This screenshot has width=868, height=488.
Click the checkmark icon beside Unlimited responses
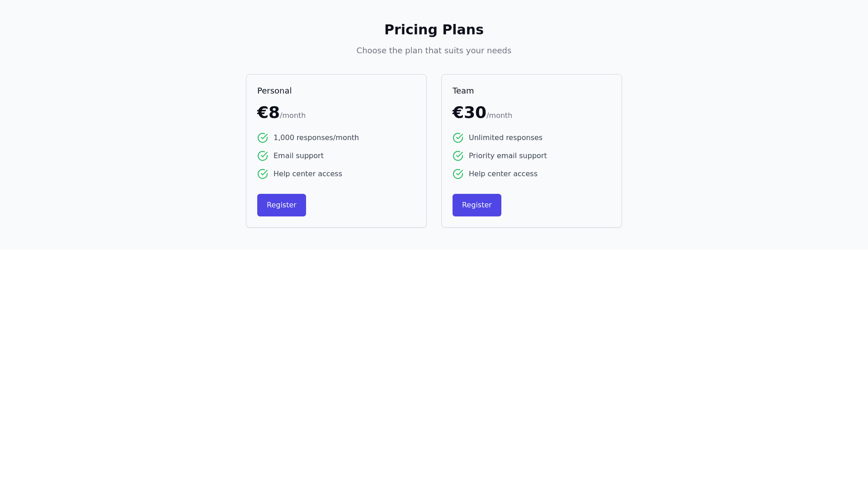point(458,138)
